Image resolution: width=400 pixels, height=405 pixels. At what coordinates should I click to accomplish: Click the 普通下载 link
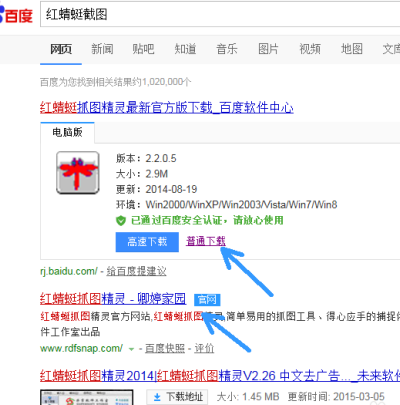tap(206, 241)
